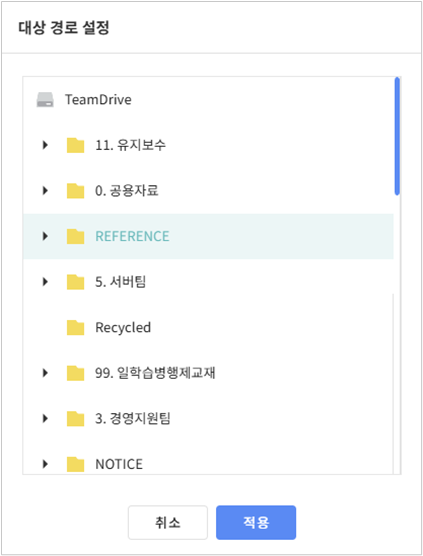Expand the 11. 유지보수 folder arrow
The image size is (423, 556).
click(45, 145)
